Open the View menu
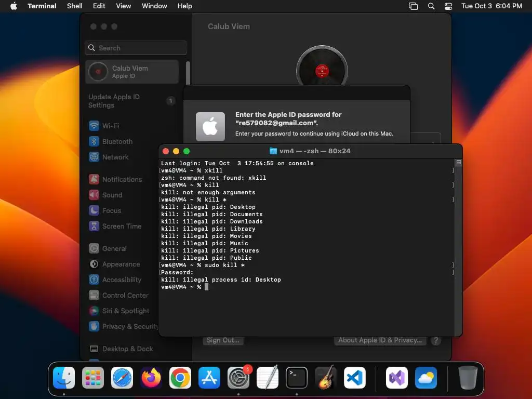 point(124,6)
